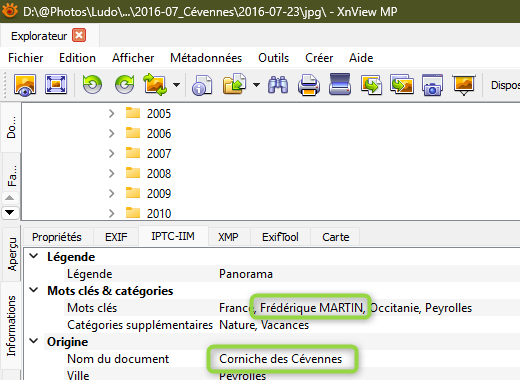The height and width of the screenshot is (380, 520).
Task: Click the batch convert icon
Action: [x=371, y=85]
